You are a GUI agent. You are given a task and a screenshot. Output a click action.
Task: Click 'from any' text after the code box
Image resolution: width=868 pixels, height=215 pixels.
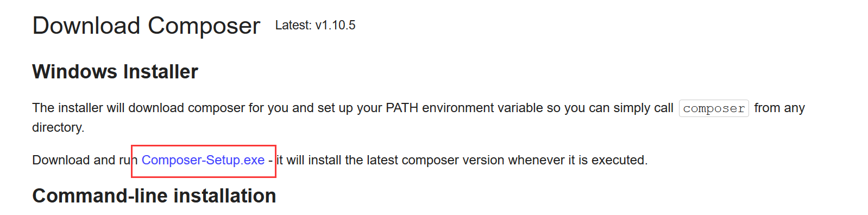tap(779, 108)
